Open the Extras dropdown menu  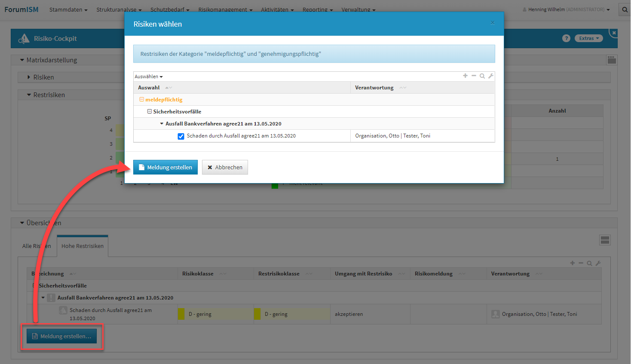point(588,38)
